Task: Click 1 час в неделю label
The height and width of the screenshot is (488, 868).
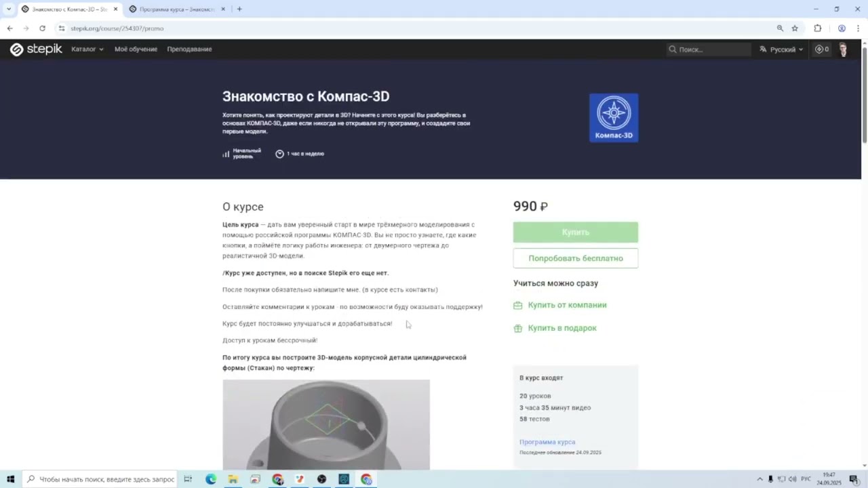Action: (x=305, y=154)
